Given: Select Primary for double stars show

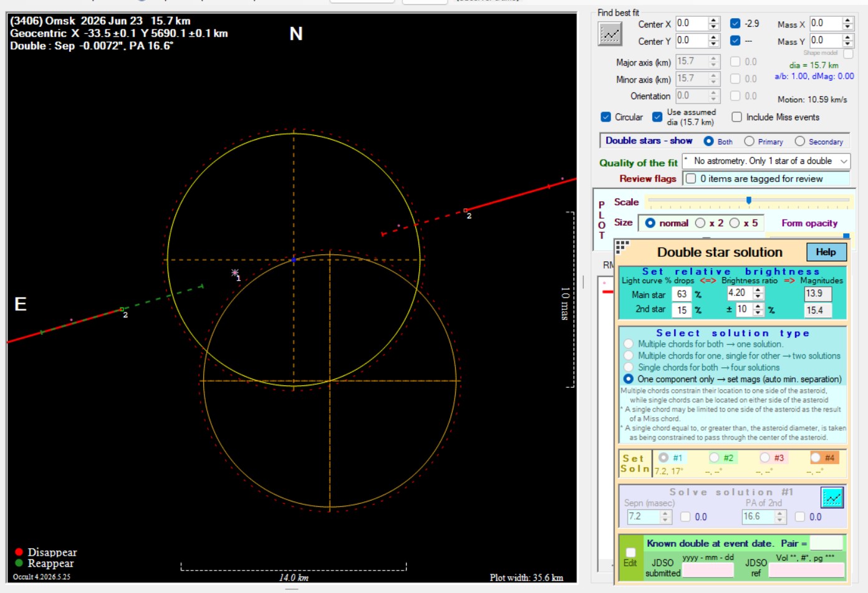Looking at the screenshot, I should [x=750, y=142].
